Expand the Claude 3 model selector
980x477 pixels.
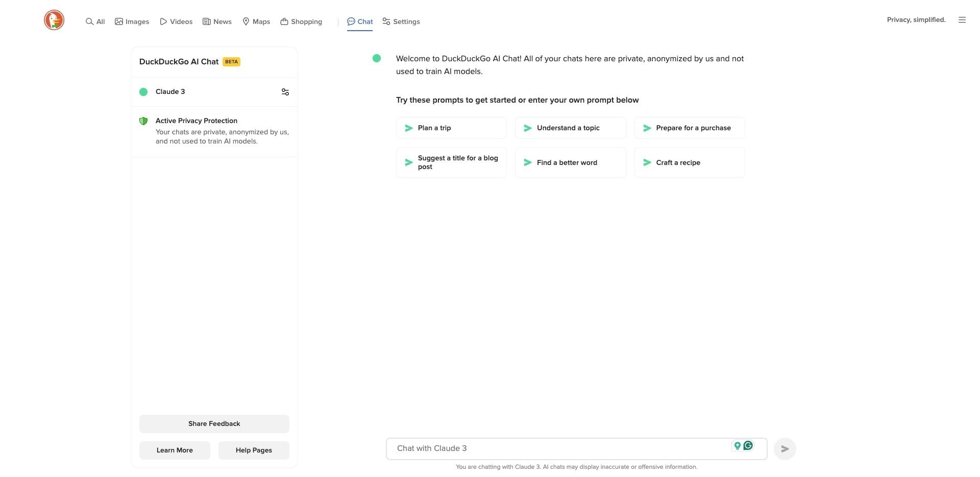click(170, 91)
